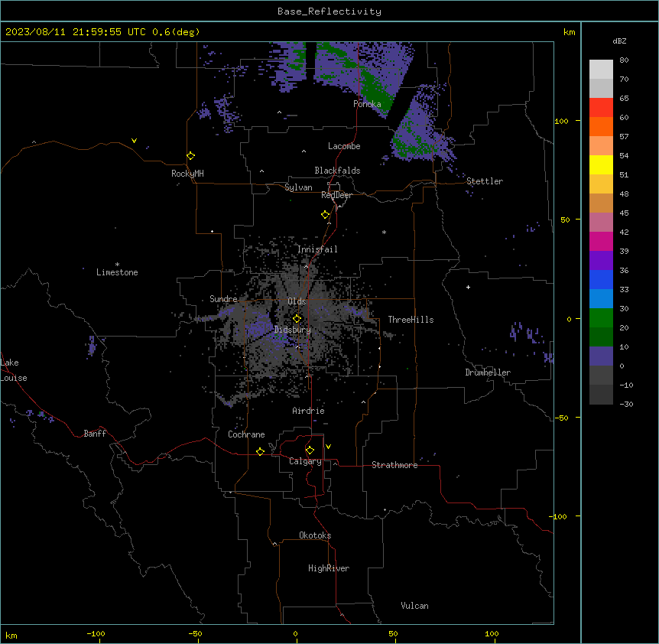659x644 pixels.
Task: Click the Banff label
Action: (x=95, y=434)
